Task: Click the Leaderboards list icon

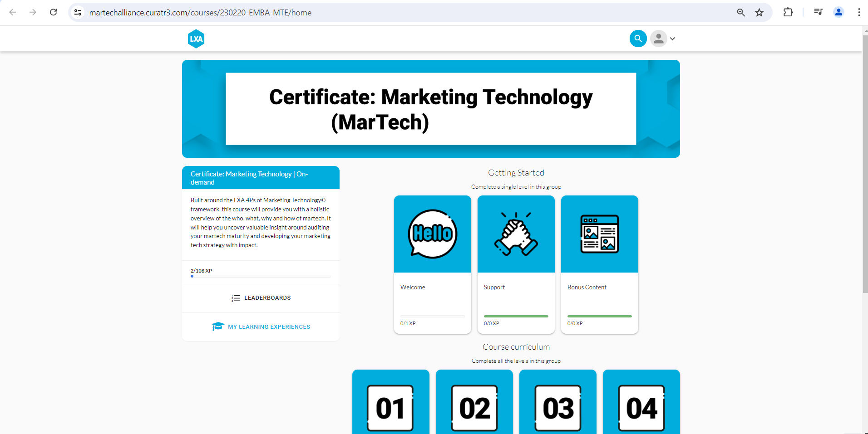Action: click(236, 298)
